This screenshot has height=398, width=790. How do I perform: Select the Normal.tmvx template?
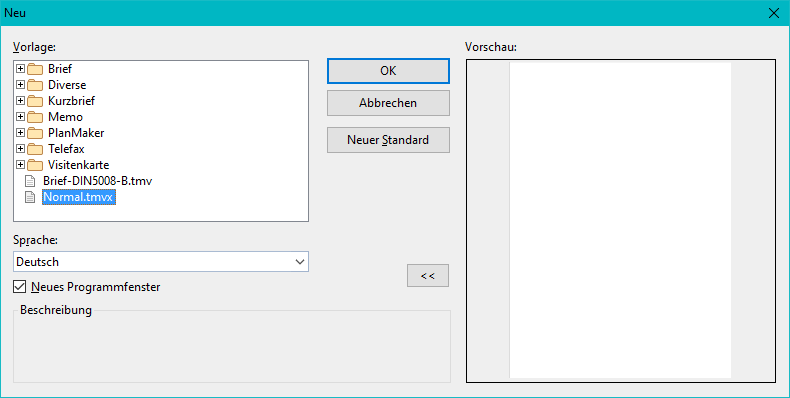point(79,197)
